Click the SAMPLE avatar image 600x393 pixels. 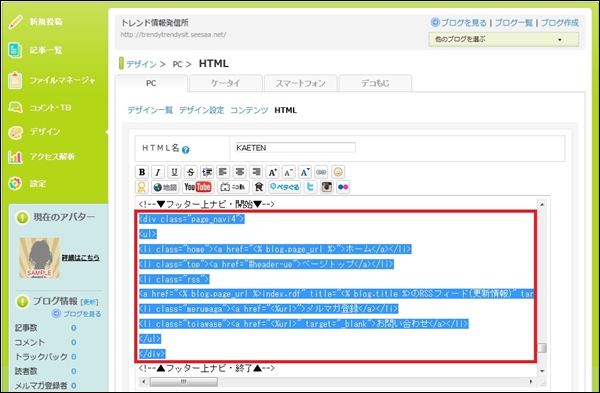[x=39, y=258]
